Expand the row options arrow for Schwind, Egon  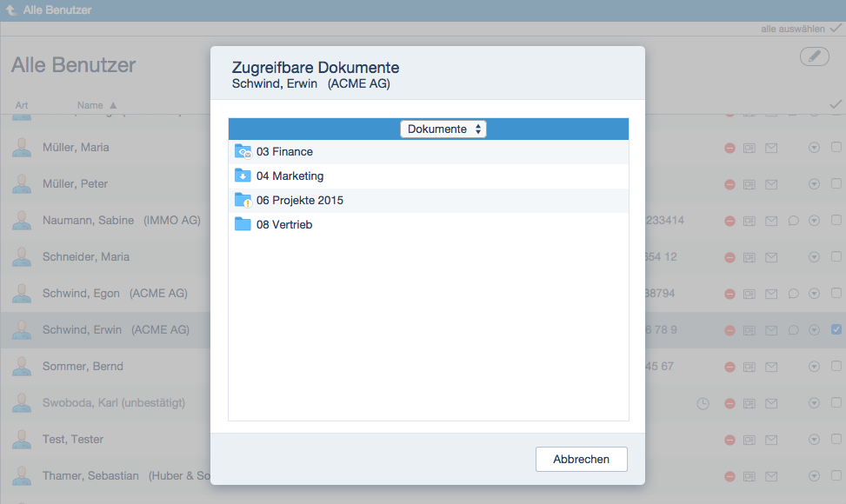click(814, 294)
